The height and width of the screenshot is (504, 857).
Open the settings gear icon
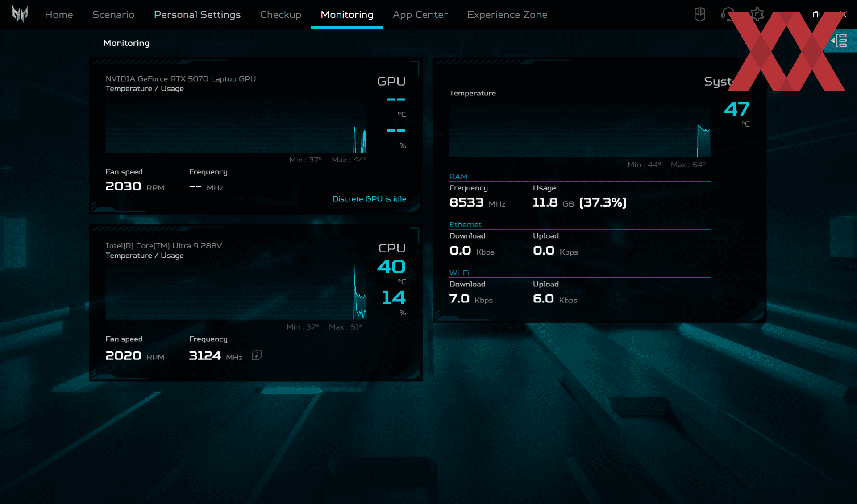(x=757, y=14)
